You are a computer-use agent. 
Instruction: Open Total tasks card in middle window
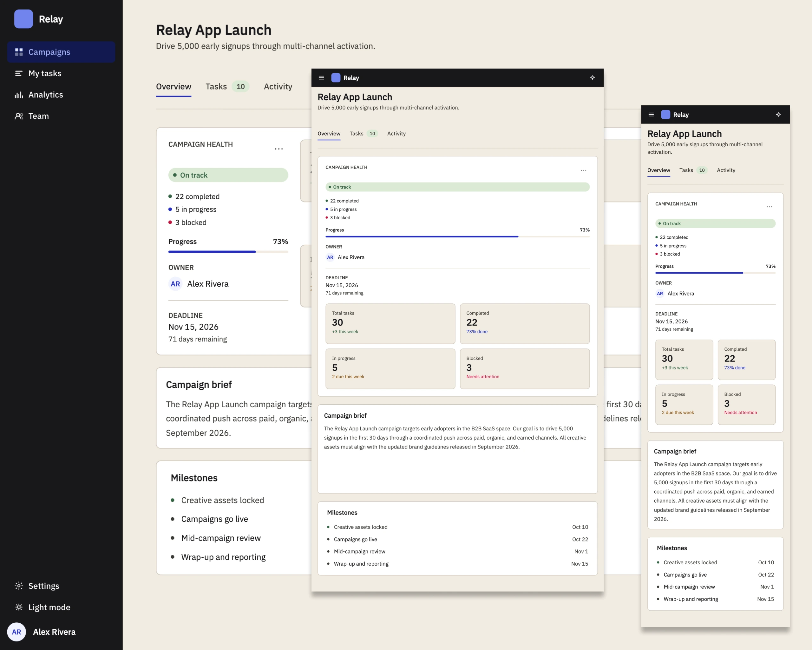coord(390,324)
